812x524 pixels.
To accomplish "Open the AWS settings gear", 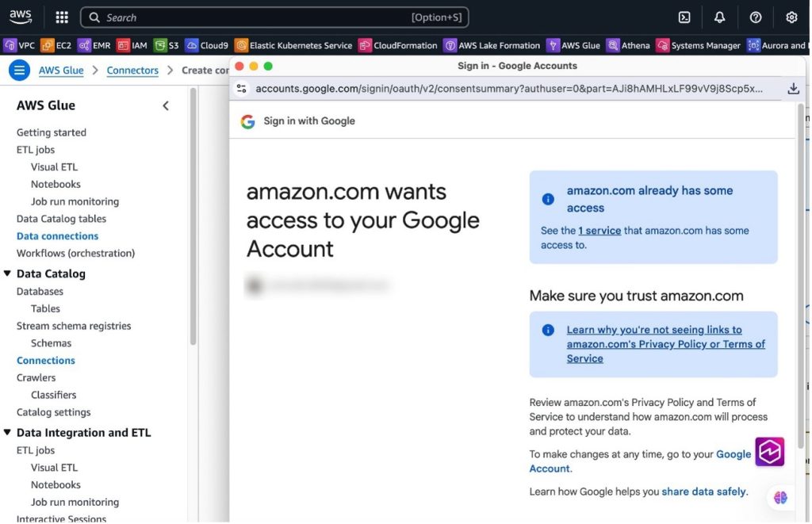I will click(x=791, y=17).
